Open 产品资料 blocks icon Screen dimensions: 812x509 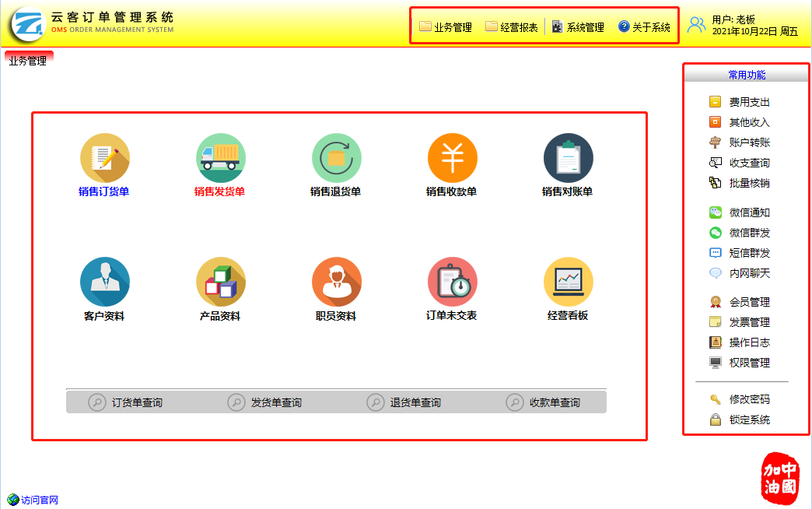(221, 282)
